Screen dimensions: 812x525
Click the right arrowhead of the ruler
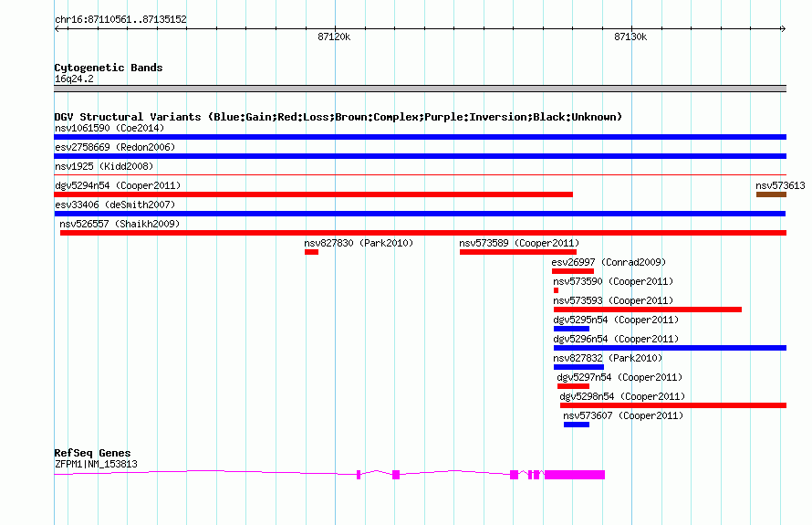pos(783,29)
